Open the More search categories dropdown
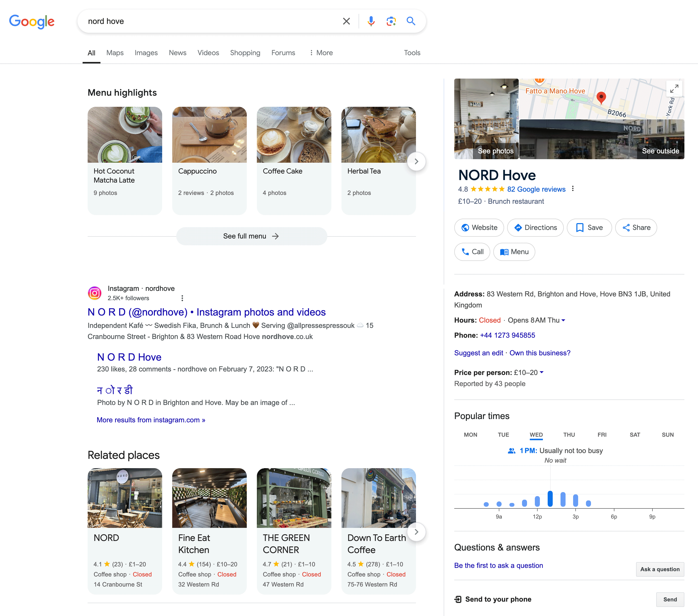The height and width of the screenshot is (616, 698). coord(321,53)
